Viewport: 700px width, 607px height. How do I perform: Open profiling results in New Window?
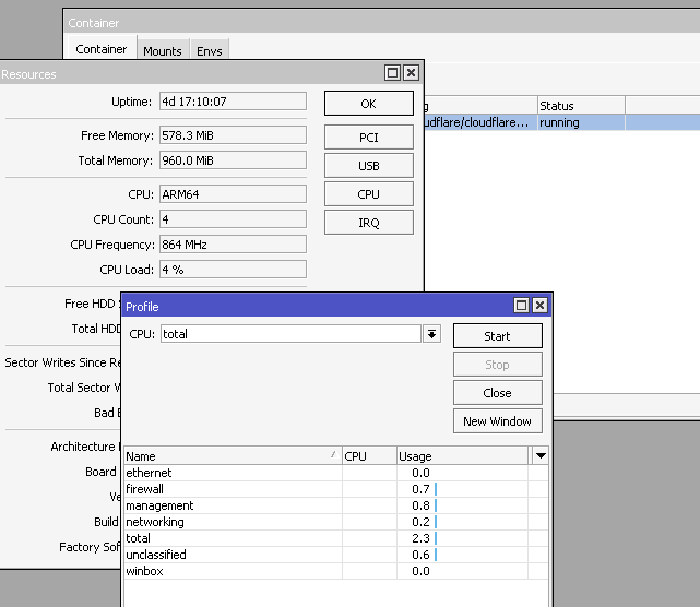tap(497, 421)
